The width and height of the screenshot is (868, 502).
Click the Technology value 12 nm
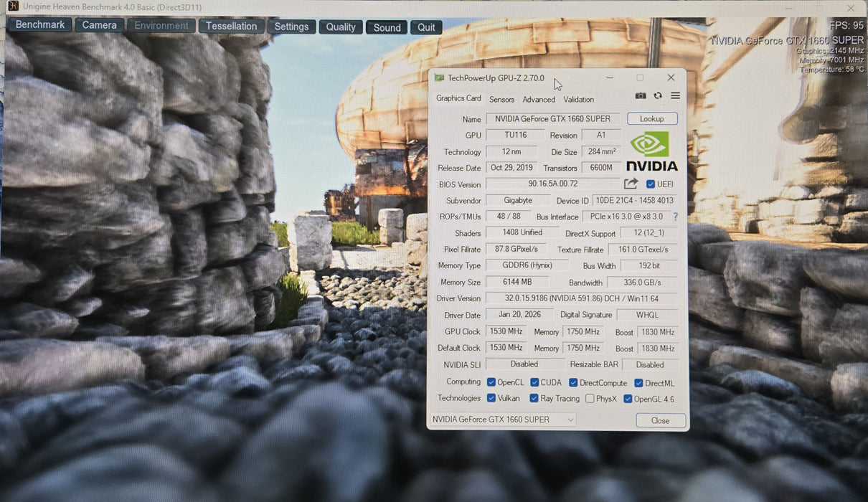click(511, 152)
